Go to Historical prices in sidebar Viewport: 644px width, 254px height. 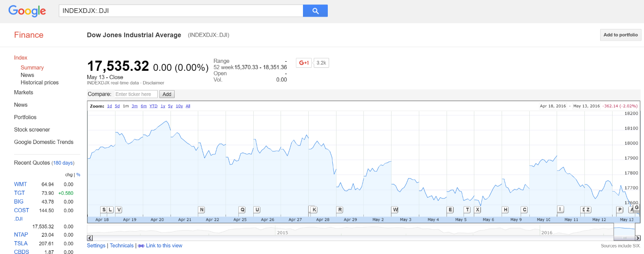click(x=40, y=82)
